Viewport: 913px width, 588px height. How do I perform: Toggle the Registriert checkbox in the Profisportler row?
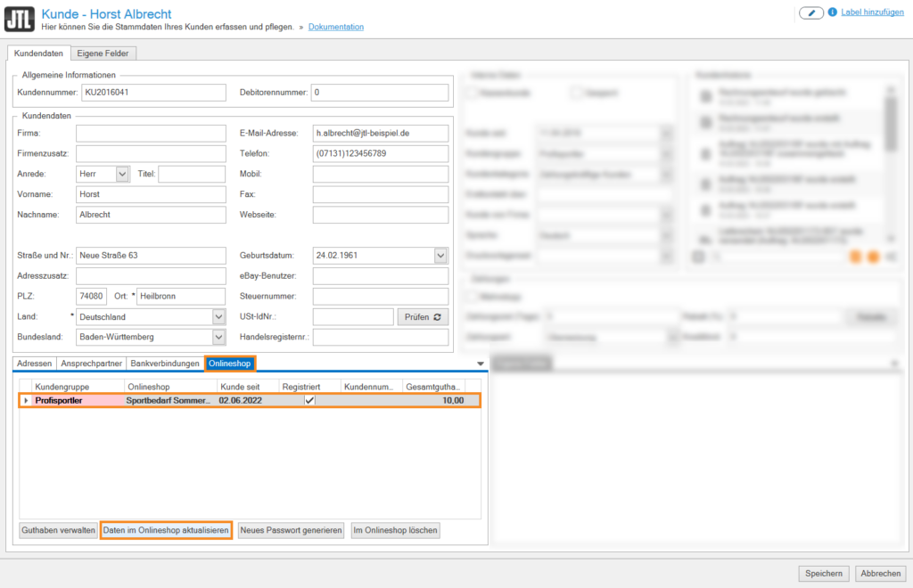pos(309,401)
